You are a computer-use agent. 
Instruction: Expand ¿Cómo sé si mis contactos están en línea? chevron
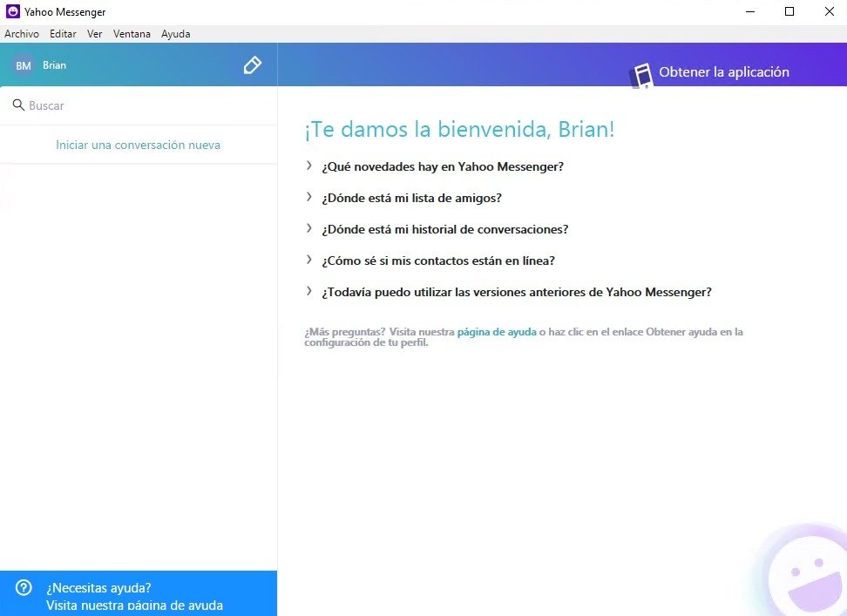[x=309, y=260]
